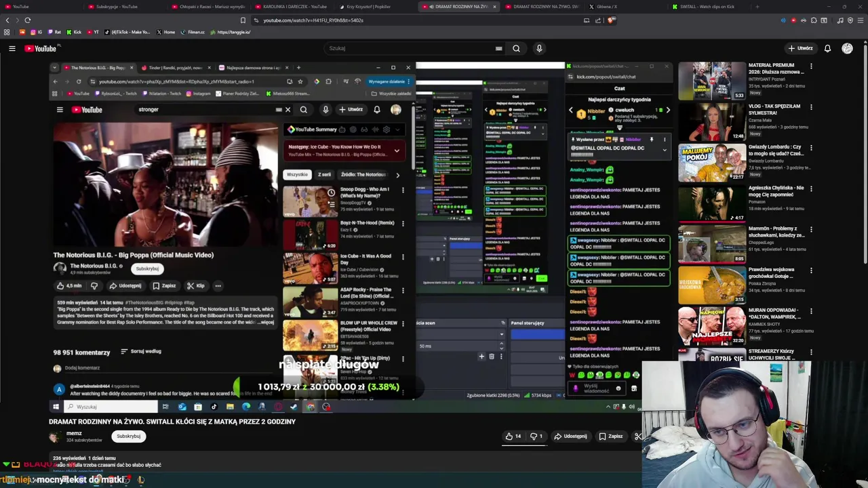Open the Prawdziwa wojskowa grochówka thumbnail
868x488 pixels.
712,285
